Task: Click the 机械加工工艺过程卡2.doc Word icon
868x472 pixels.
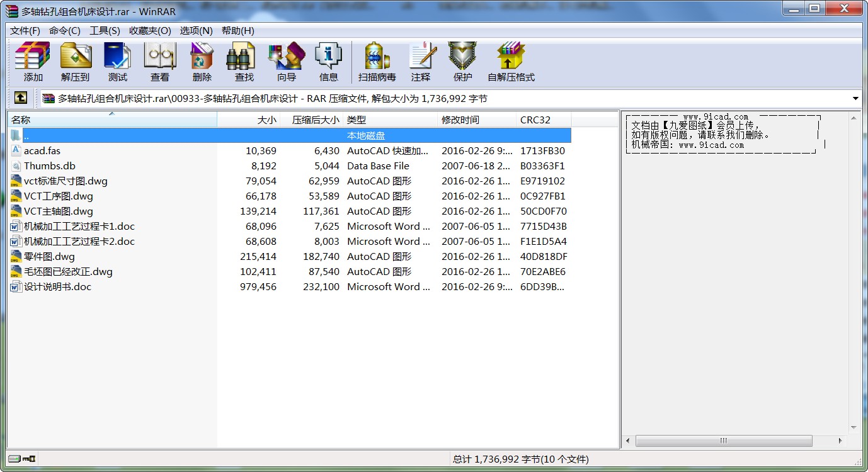Action: (16, 241)
